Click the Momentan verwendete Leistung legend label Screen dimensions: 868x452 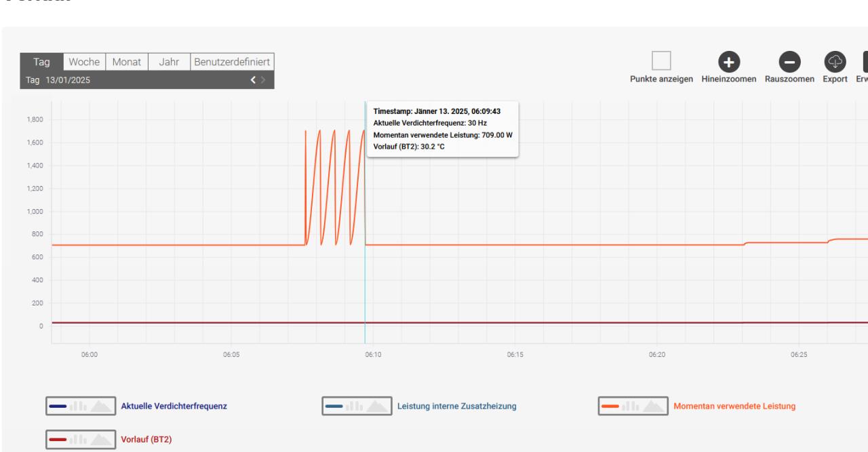[x=734, y=407]
